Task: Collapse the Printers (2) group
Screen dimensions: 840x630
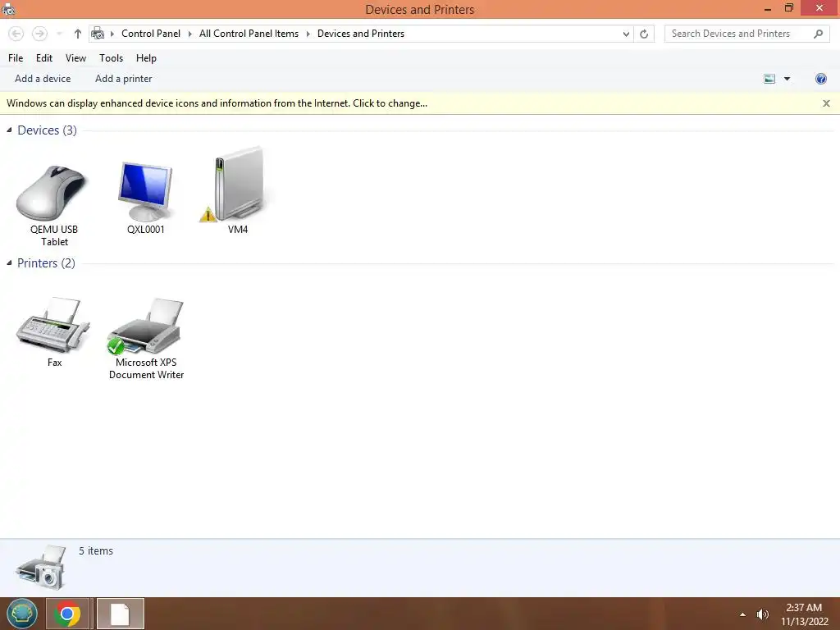Action: tap(9, 263)
